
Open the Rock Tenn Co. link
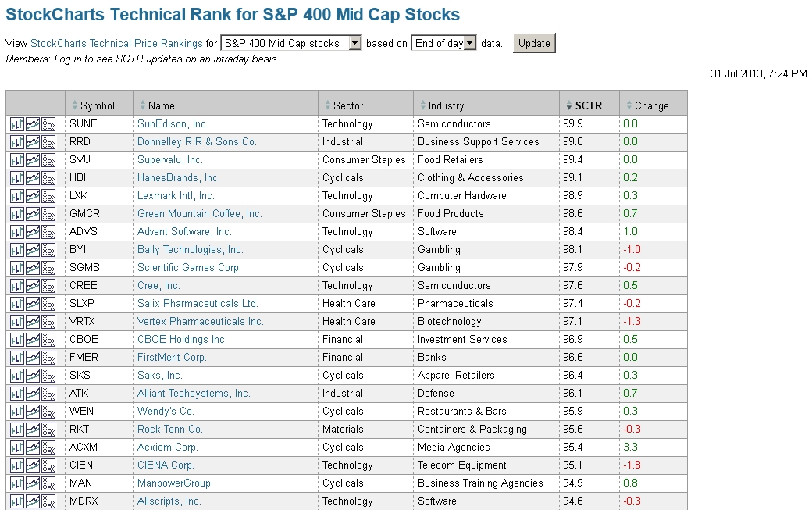pyautogui.click(x=170, y=430)
